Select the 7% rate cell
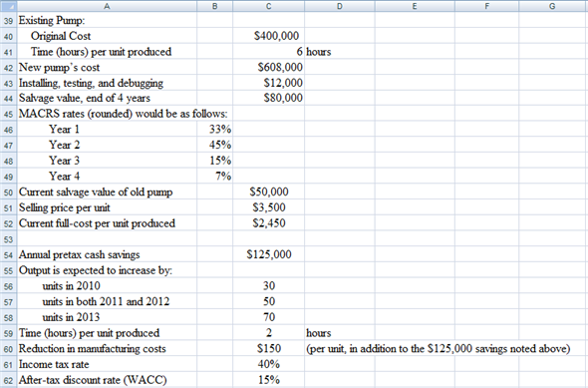Screen dimensions: 588x388 click(215, 177)
